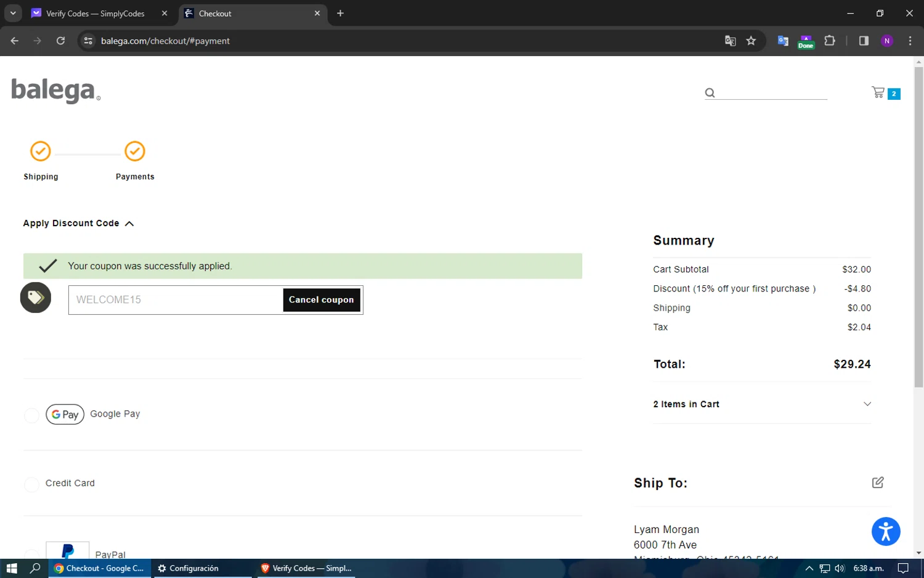Click the page vertical scrollbar thumb

[918, 227]
